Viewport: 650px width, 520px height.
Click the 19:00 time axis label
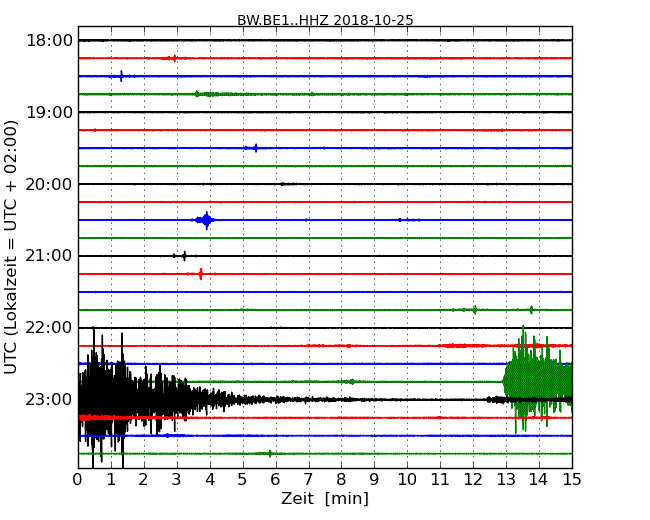(49, 112)
